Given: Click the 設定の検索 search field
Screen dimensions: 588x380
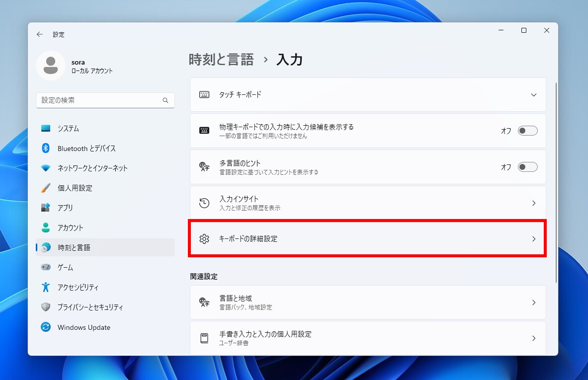Looking at the screenshot, I should coord(105,100).
